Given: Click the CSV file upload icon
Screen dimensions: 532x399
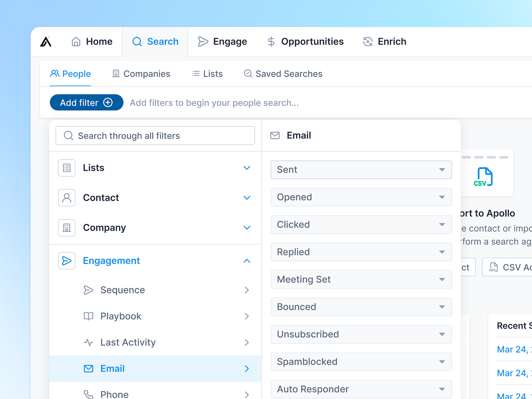Looking at the screenshot, I should [x=483, y=177].
